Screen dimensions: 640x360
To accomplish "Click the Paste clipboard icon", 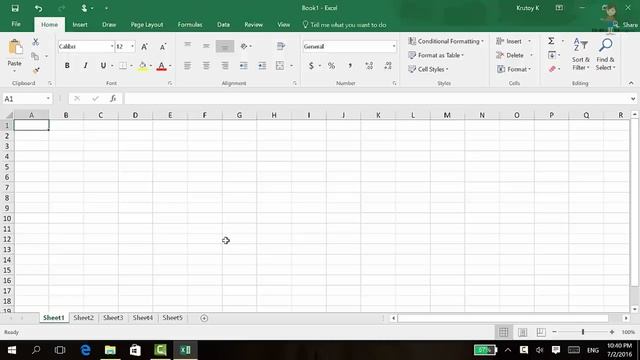I will 15,48.
